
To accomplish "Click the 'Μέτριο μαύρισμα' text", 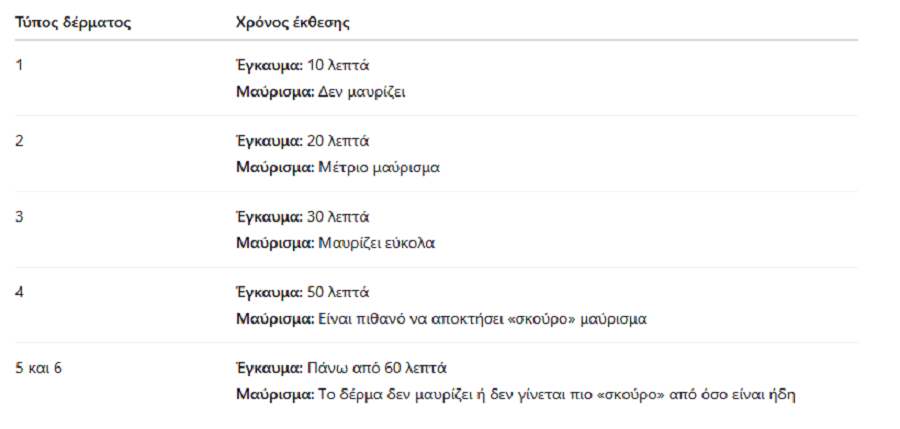I will point(379,168).
